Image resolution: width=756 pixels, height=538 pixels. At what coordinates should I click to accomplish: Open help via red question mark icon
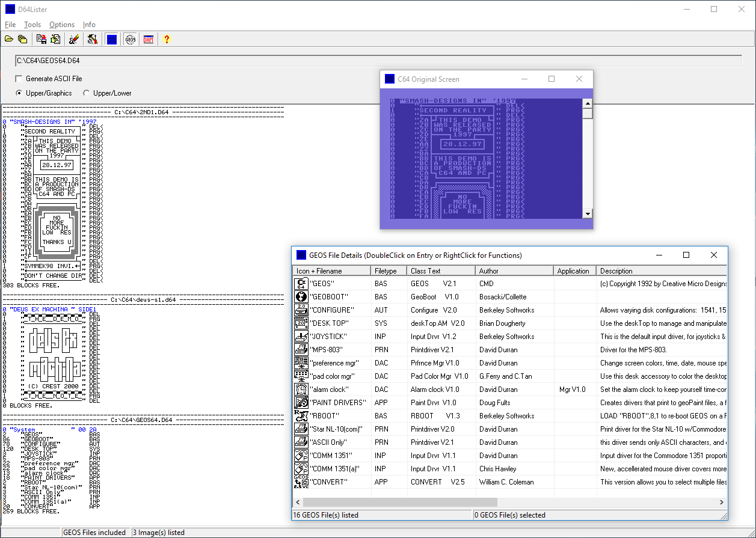click(167, 40)
